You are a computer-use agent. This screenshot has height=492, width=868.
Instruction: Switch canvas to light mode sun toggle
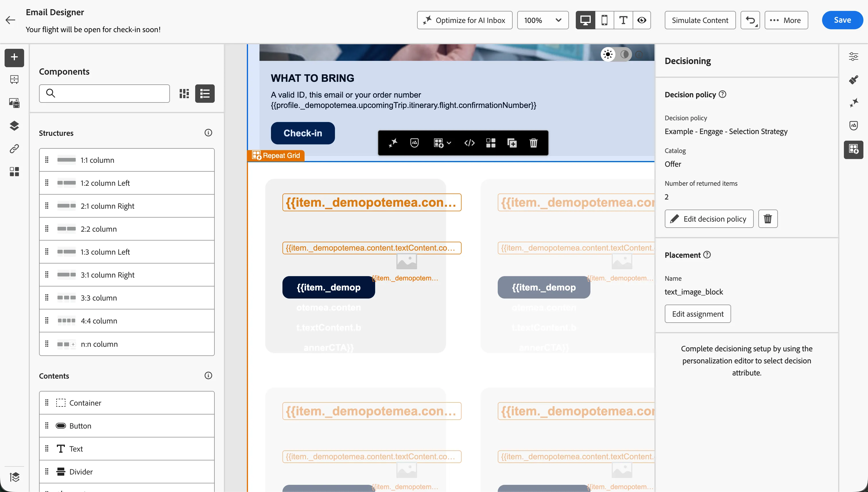pyautogui.click(x=608, y=55)
